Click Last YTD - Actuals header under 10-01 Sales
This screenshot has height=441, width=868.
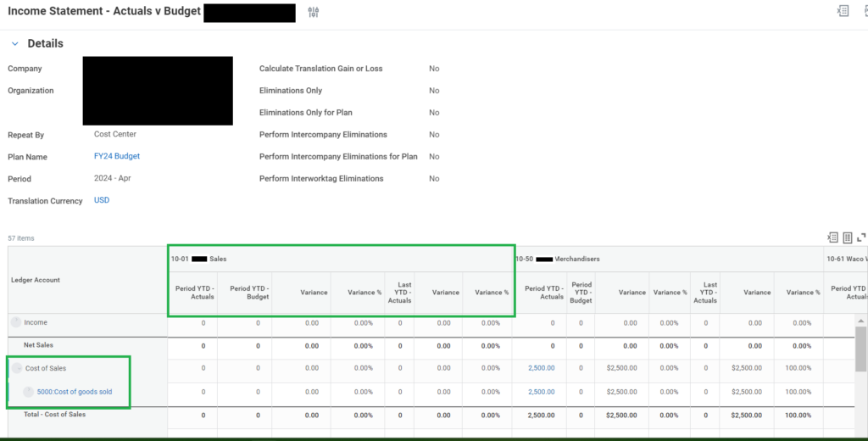click(400, 293)
